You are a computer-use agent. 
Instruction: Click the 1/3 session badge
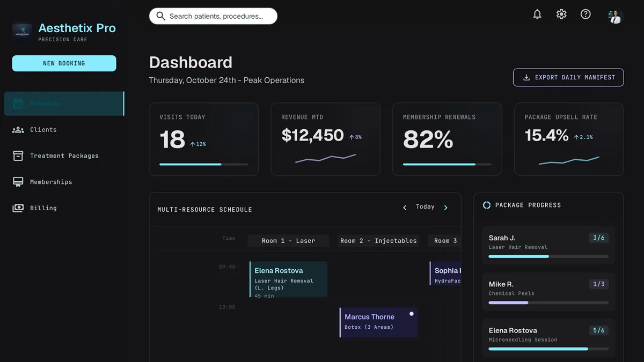(598, 284)
